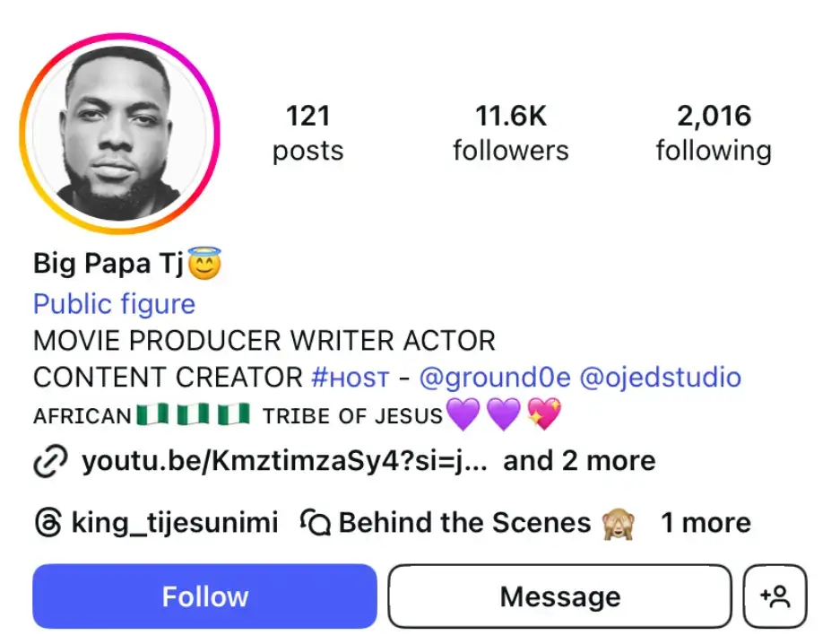Click the first Nigerian flag emoji
Screen dimensions: 840x644
[x=152, y=415]
